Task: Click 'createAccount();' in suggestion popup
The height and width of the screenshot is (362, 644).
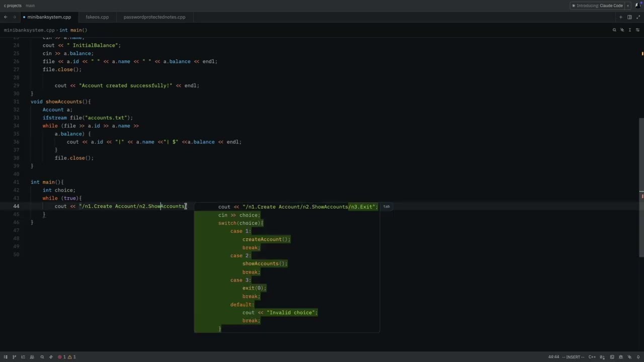Action: (x=266, y=239)
